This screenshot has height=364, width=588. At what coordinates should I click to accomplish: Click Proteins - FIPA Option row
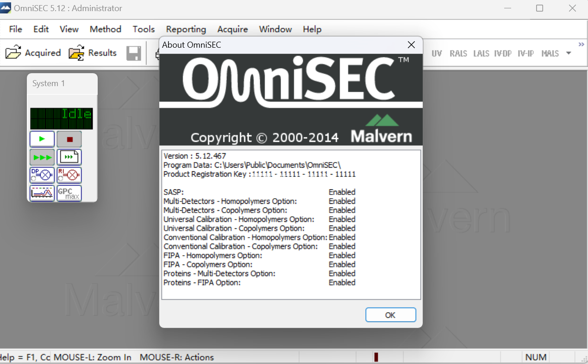[259, 282]
